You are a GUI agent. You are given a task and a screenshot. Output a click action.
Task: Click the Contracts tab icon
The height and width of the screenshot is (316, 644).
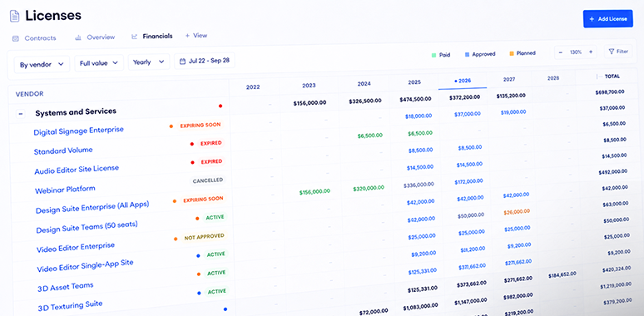point(16,38)
